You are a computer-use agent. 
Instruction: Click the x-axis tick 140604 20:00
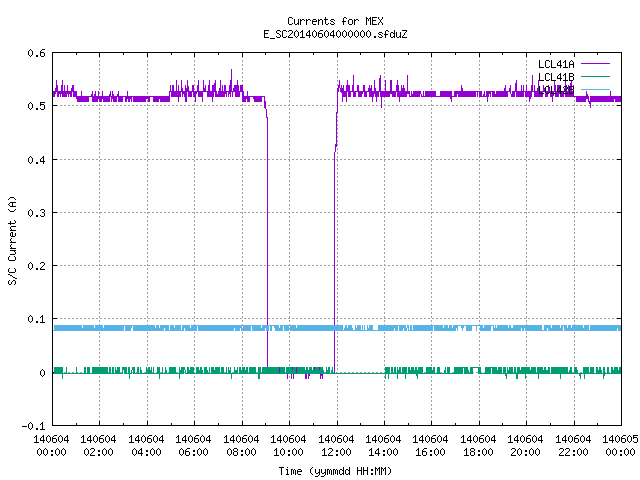525,446
